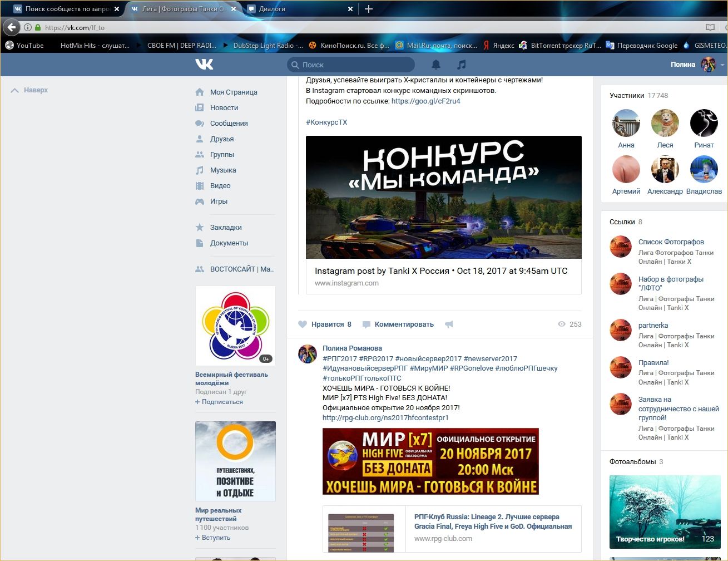Click Подписаться under festival ad
The height and width of the screenshot is (561, 728).
tap(219, 402)
